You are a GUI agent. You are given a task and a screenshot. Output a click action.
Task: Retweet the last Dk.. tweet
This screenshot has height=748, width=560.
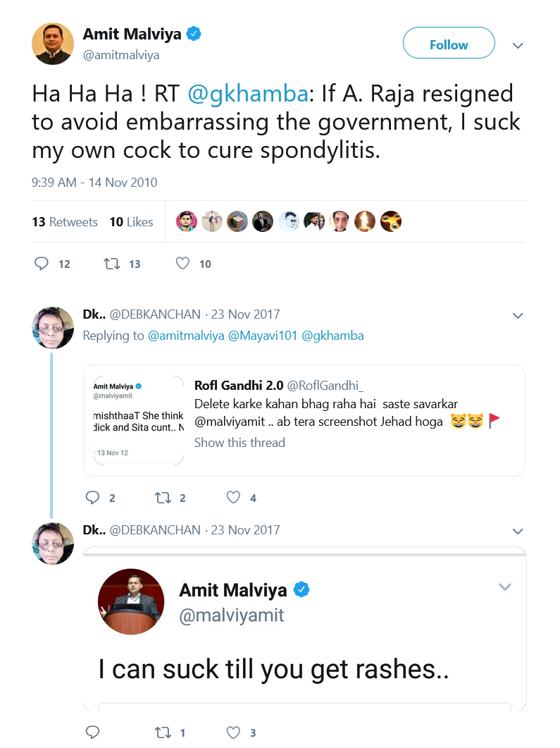163,732
